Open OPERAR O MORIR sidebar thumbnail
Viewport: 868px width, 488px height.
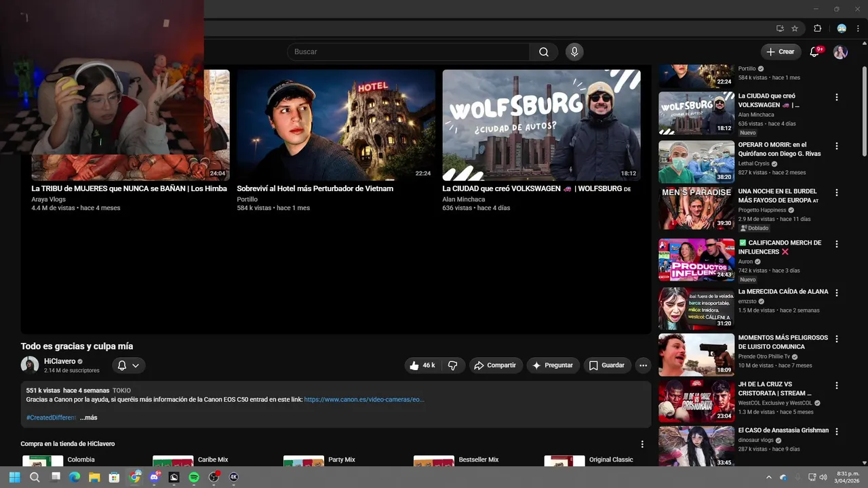(x=696, y=162)
